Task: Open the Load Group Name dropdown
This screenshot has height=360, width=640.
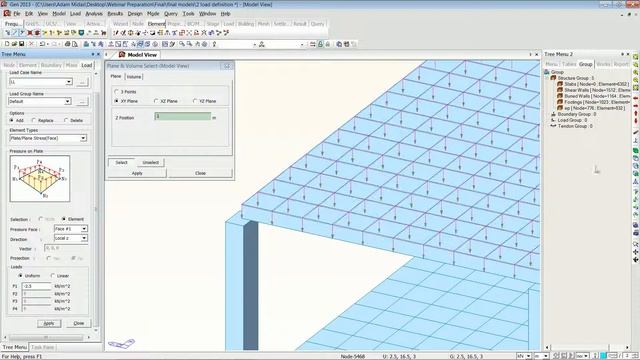Action: 67,101
